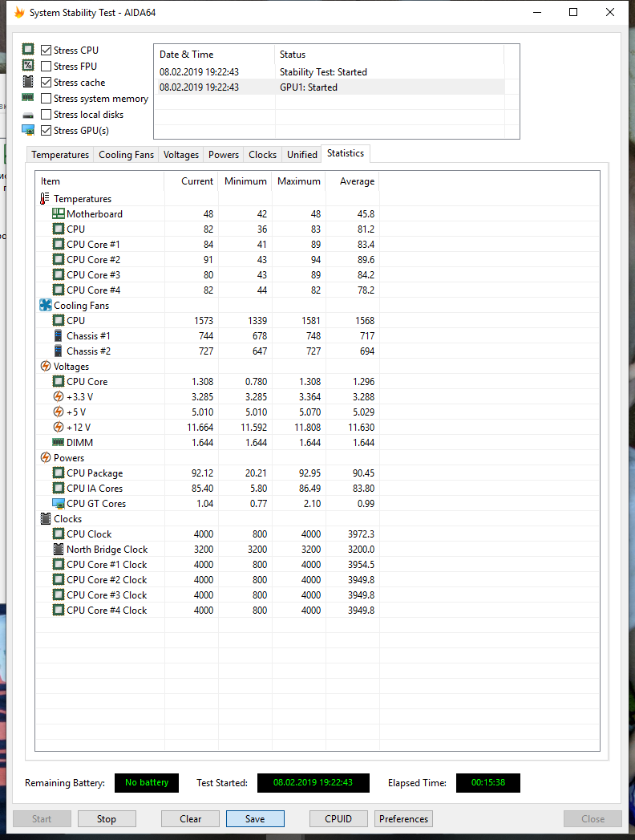This screenshot has height=840, width=635.
Task: Uncheck the Stress cache checkbox
Action: pos(46,82)
